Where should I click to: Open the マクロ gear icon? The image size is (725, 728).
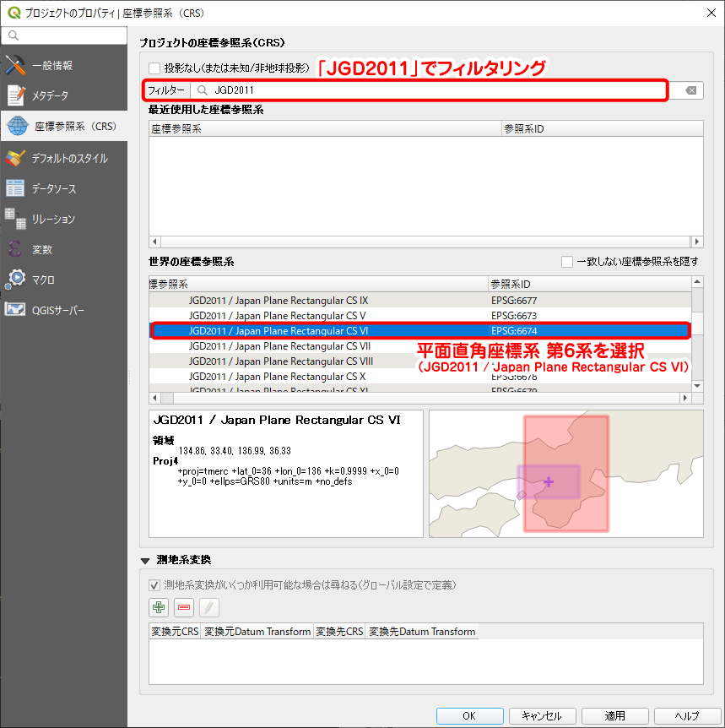[x=16, y=279]
